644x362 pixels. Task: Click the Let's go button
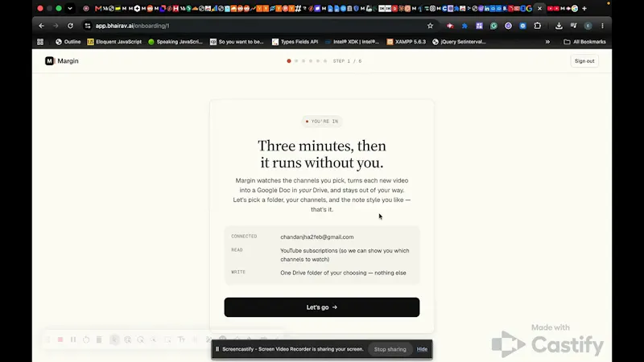(321, 307)
